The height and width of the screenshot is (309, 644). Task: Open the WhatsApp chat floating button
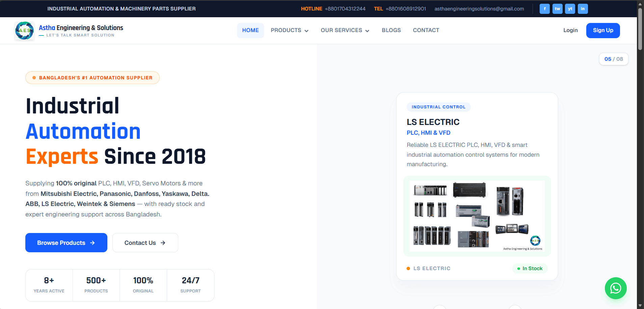point(616,288)
